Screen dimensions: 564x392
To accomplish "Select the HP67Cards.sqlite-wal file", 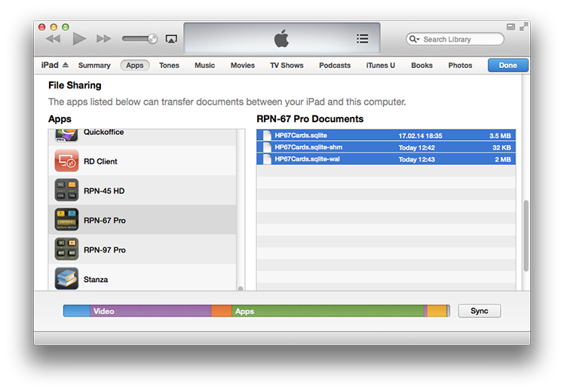I will tap(386, 159).
